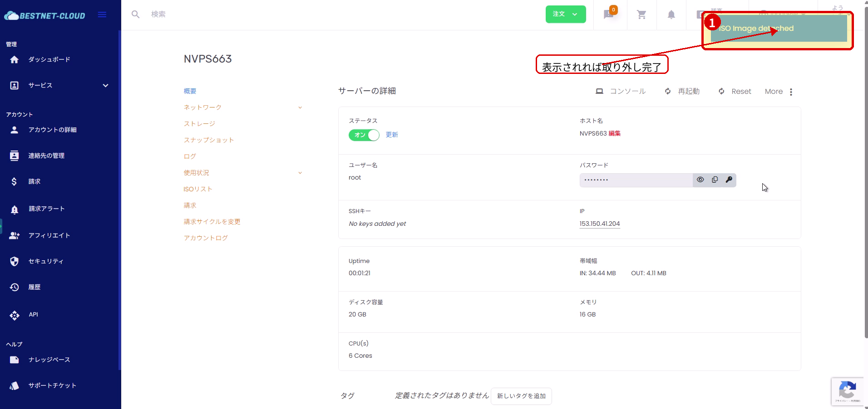The image size is (868, 409).
Task: Collapse the sidebar with hamburger icon
Action: pyautogui.click(x=102, y=14)
